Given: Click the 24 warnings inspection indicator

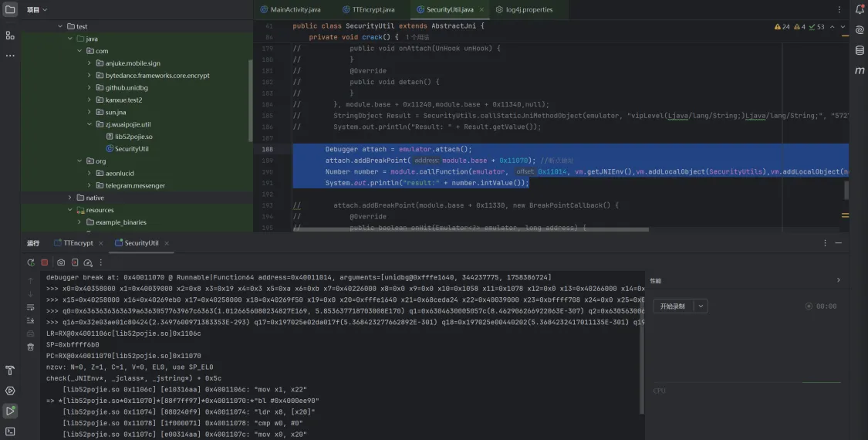Looking at the screenshot, I should point(782,26).
